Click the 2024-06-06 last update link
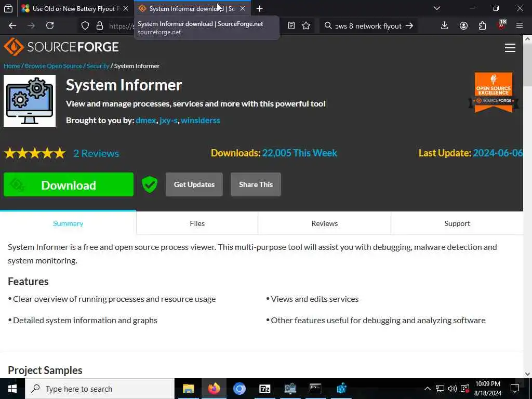This screenshot has height=399, width=532. [498, 153]
